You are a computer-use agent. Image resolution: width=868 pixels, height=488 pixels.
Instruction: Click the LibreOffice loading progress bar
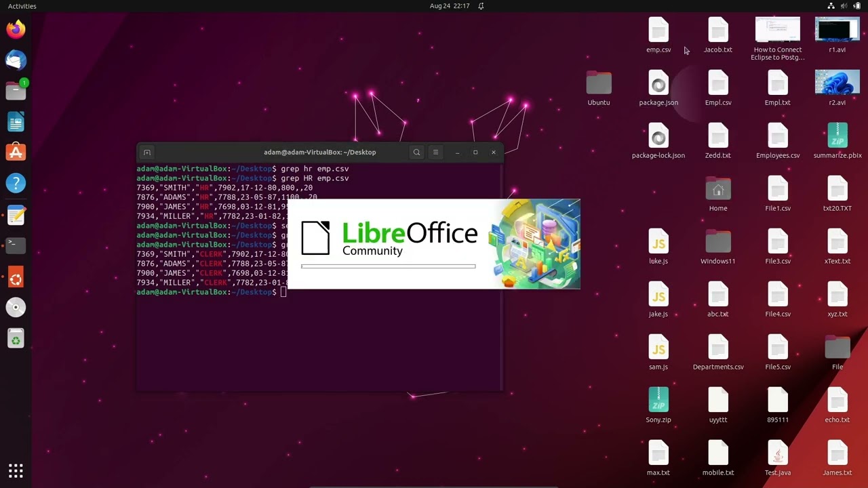tap(389, 266)
